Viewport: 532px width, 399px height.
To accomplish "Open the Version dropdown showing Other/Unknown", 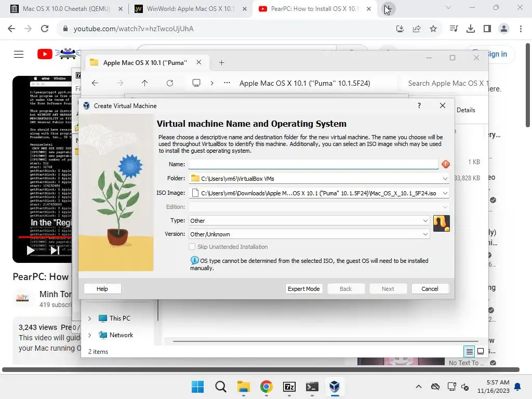I will (x=309, y=234).
